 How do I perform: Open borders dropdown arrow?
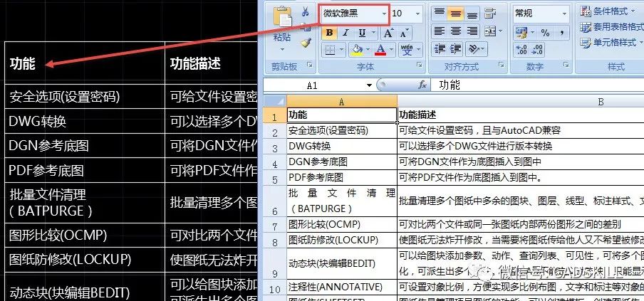342,50
